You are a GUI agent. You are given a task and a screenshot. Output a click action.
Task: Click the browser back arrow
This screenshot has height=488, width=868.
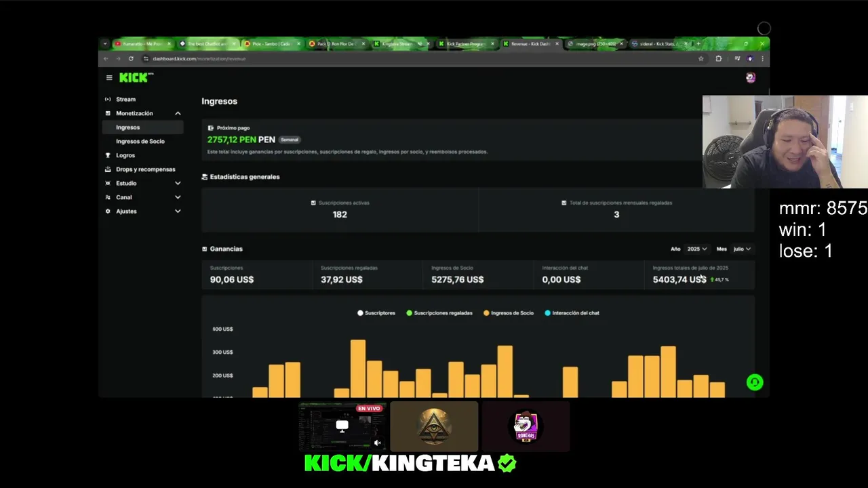(x=106, y=59)
